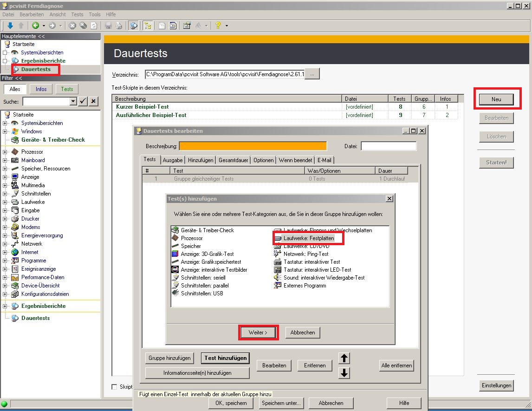Switch to the Gesamtdauer tab
The image size is (532, 411).
tap(234, 160)
